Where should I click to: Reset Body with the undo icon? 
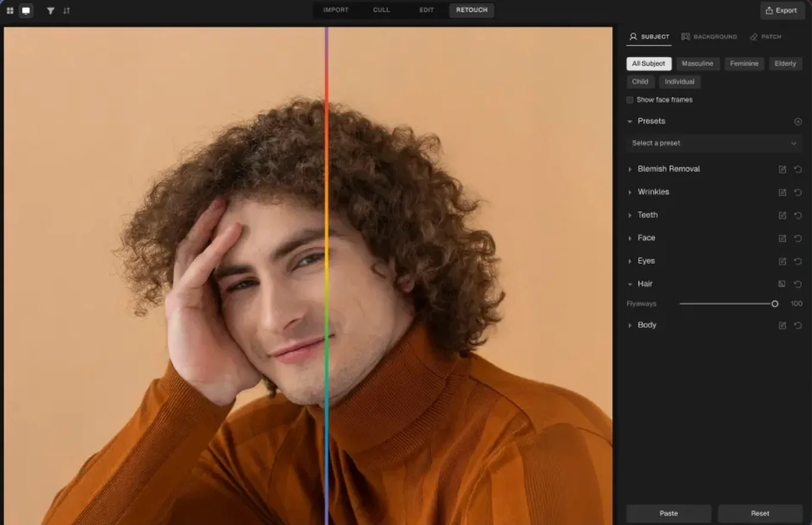(x=798, y=325)
